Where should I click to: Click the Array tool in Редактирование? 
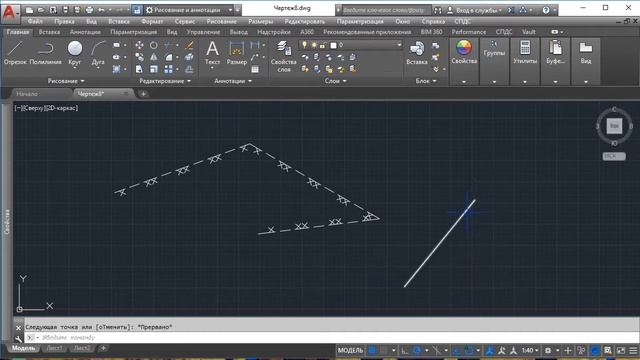pyautogui.click(x=168, y=69)
